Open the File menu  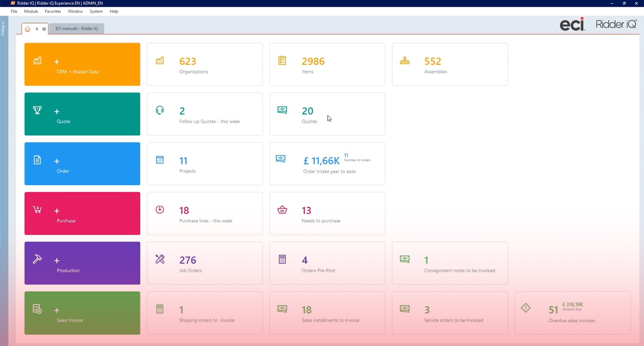14,11
